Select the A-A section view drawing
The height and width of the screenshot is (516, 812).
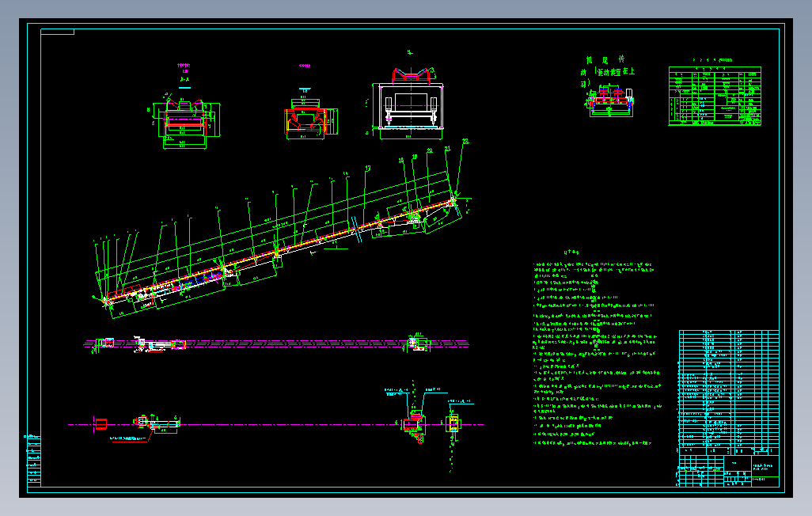[x=184, y=122]
